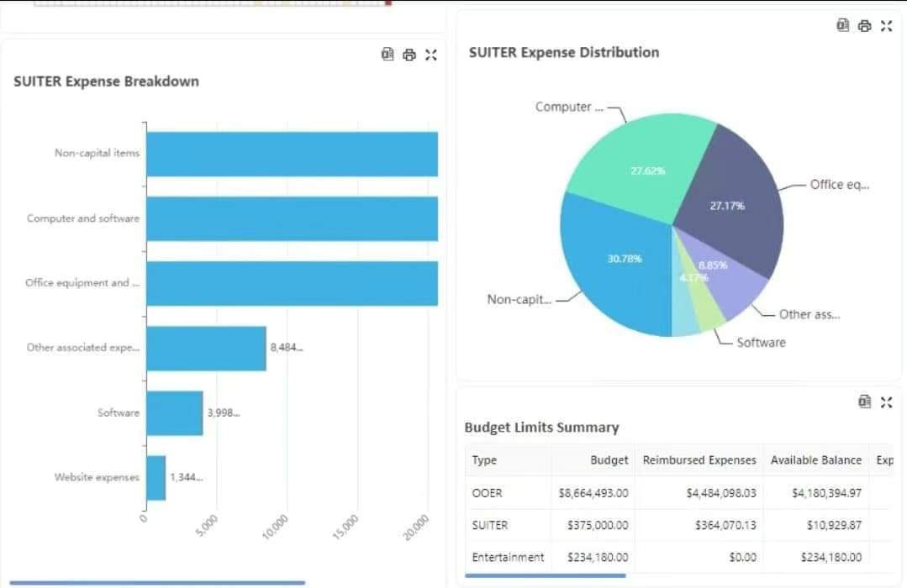Export Budget Limits Summary table to Excel

(x=864, y=402)
